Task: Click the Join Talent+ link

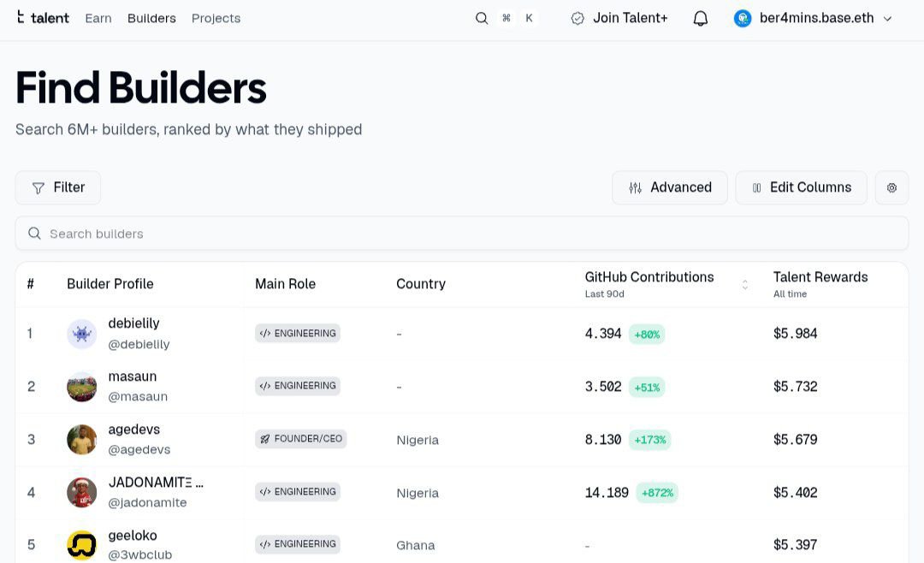Action: [x=630, y=18]
